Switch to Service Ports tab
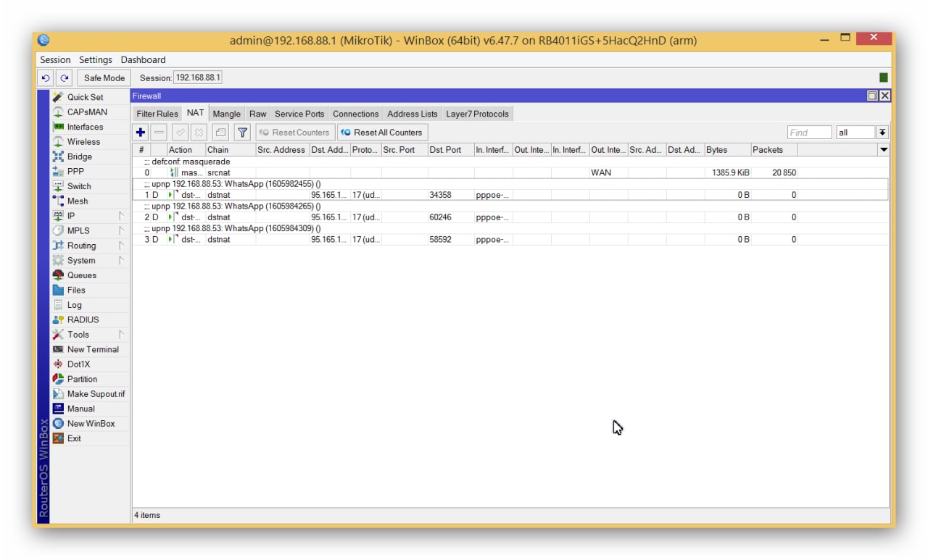The image size is (928, 560). click(299, 114)
